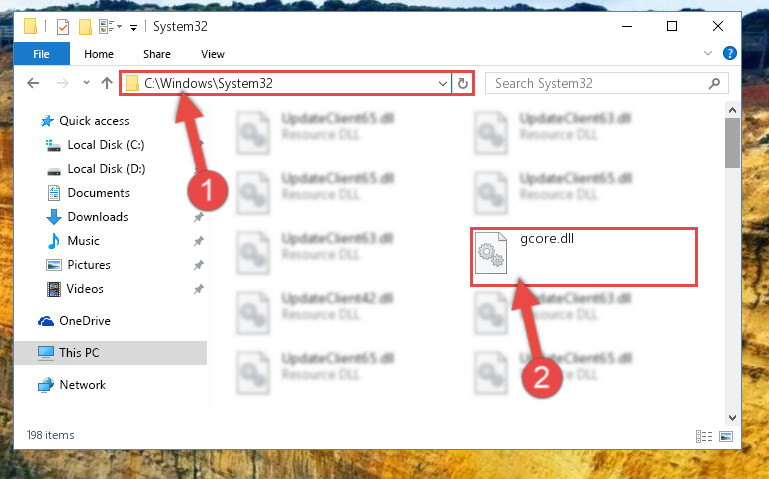769x479 pixels.
Task: Switch to the View ribbon tab
Action: pyautogui.click(x=213, y=54)
